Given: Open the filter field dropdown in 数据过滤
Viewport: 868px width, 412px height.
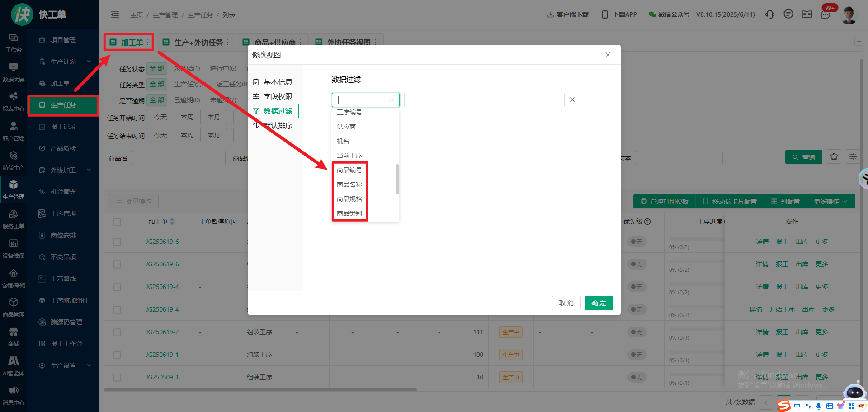Looking at the screenshot, I should coord(365,100).
